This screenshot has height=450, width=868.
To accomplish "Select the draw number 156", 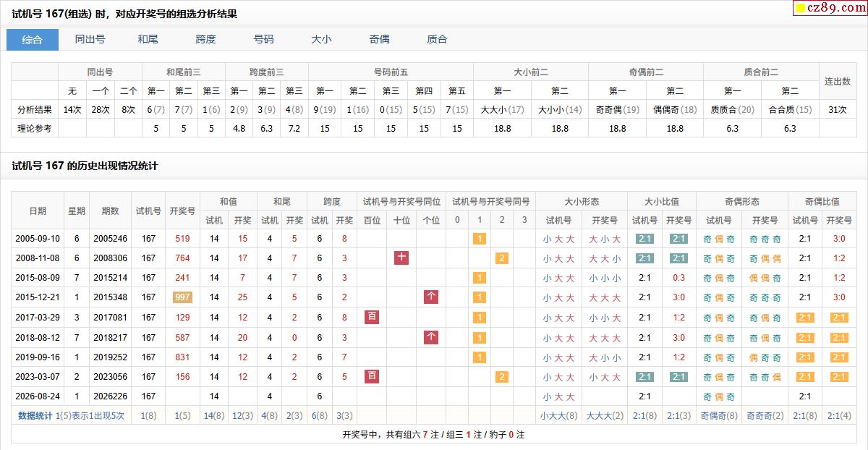I will [x=182, y=377].
